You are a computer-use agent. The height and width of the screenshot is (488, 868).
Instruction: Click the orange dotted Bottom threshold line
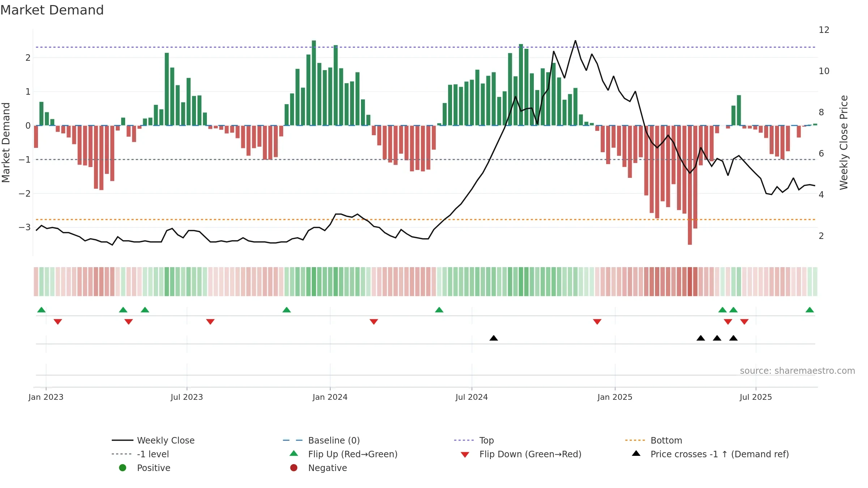pyautogui.click(x=426, y=219)
